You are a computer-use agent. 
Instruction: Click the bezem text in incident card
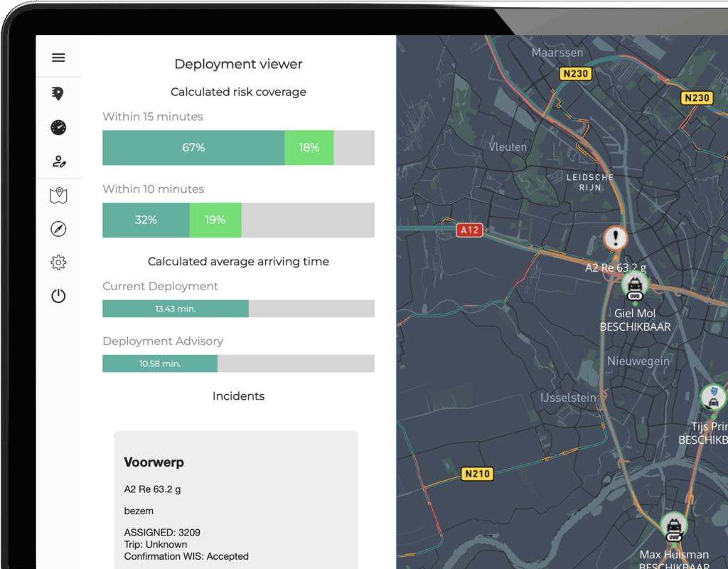(139, 511)
